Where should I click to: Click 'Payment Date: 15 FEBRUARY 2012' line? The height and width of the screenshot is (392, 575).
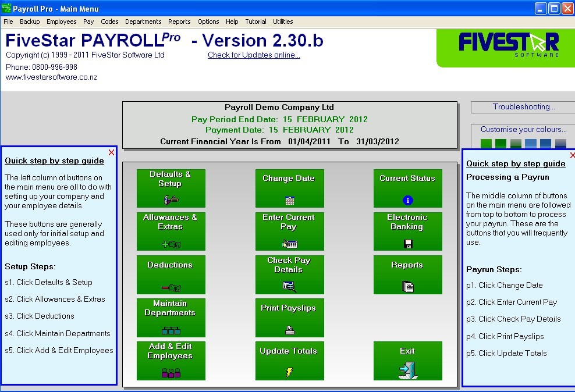[x=279, y=130]
